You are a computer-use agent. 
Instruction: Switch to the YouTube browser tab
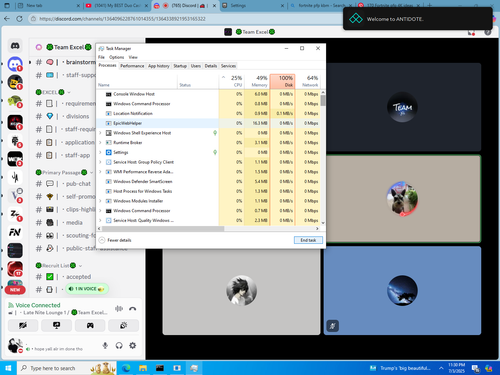(x=117, y=6)
